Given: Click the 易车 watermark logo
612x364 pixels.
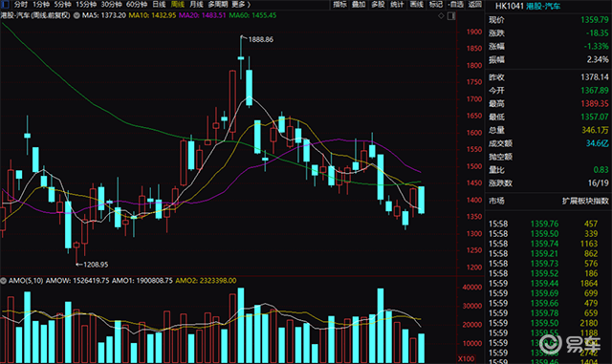Looking at the screenshot, I should (570, 344).
